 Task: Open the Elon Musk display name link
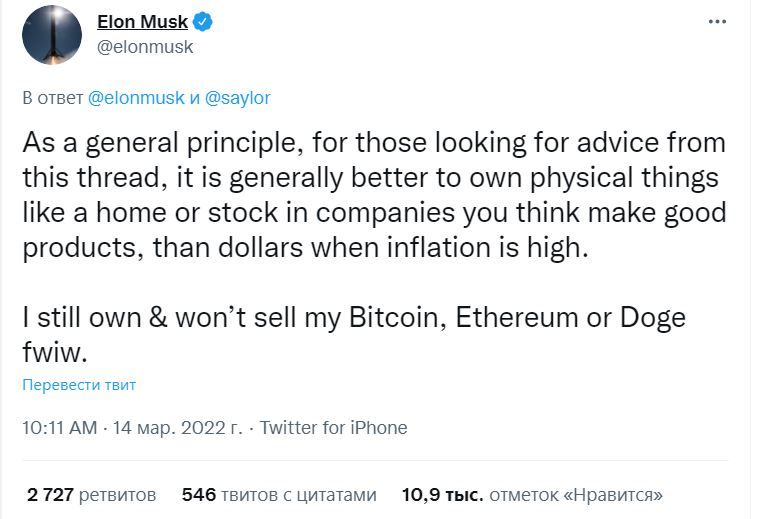coord(142,22)
